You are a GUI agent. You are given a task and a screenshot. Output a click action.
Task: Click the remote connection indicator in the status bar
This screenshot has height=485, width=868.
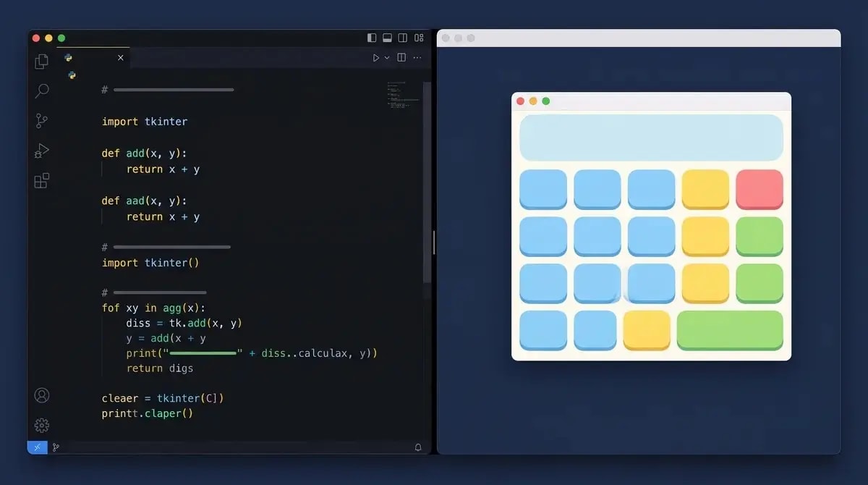pyautogui.click(x=38, y=447)
